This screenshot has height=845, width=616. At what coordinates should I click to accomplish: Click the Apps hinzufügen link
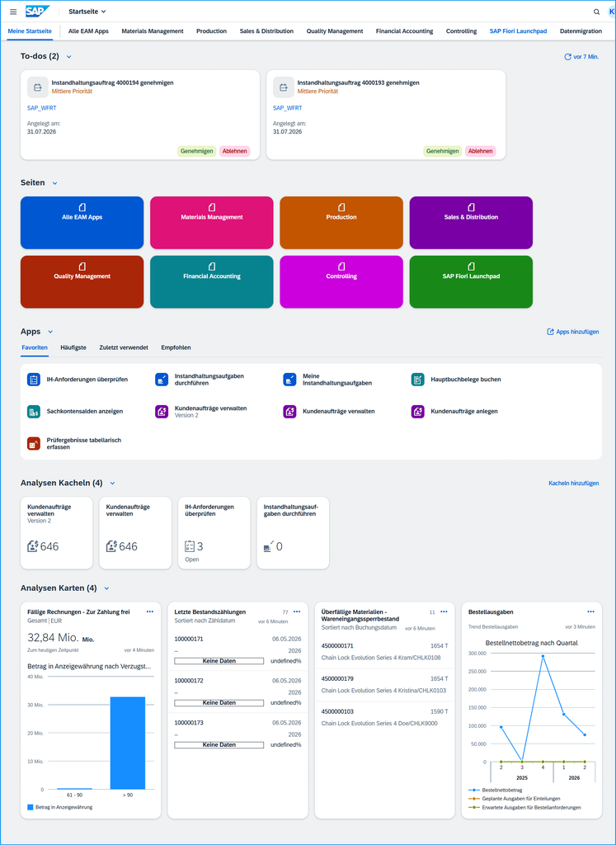pyautogui.click(x=573, y=332)
